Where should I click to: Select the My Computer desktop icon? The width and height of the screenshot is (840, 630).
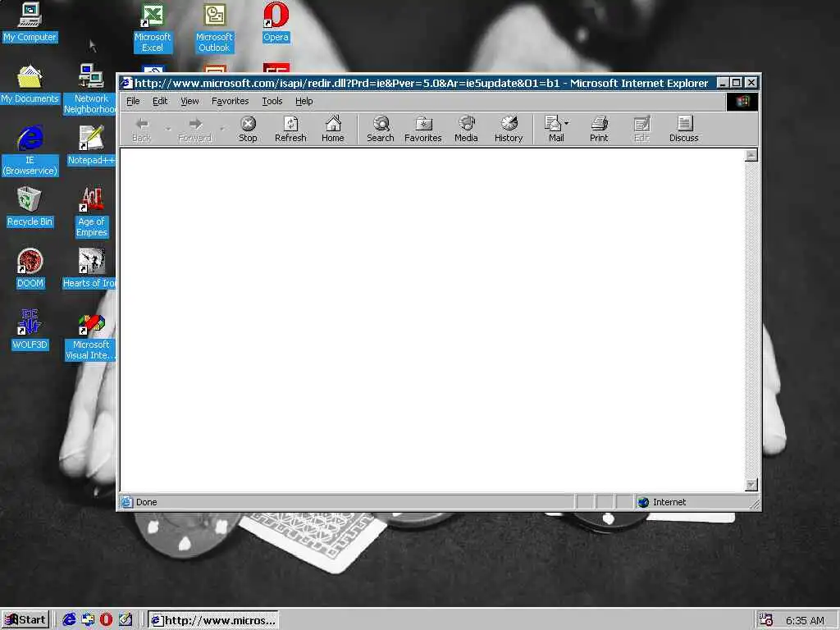(x=30, y=22)
